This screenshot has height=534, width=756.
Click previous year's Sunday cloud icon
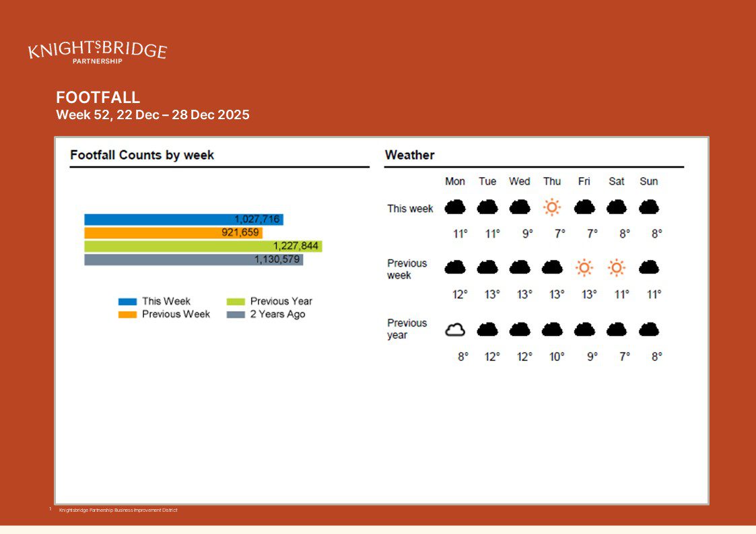click(648, 329)
